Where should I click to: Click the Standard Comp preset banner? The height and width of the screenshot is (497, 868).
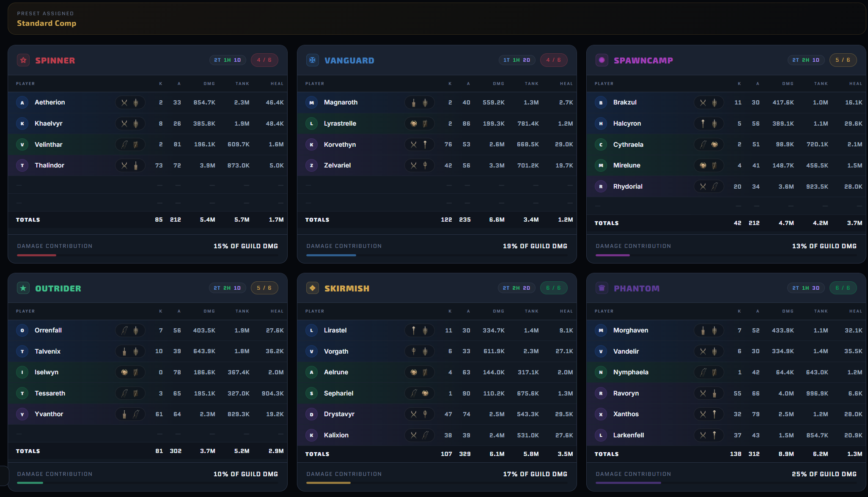tap(437, 19)
